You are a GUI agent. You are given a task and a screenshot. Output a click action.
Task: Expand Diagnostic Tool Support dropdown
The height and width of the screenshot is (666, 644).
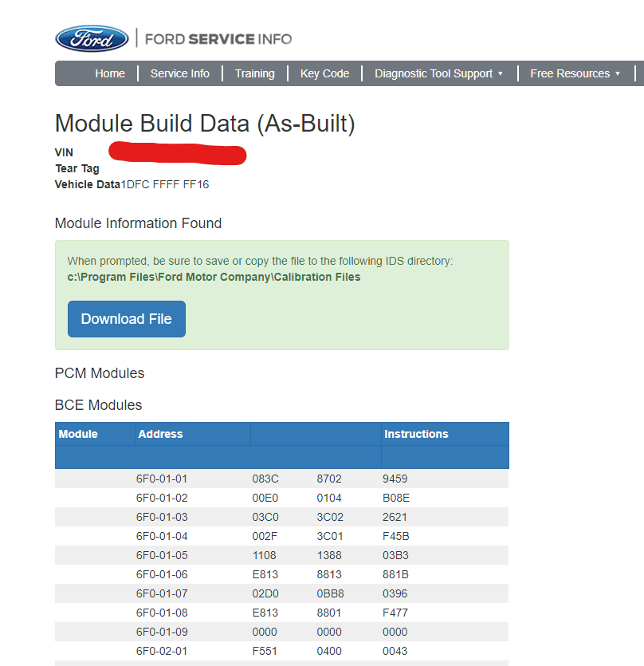[x=438, y=73]
